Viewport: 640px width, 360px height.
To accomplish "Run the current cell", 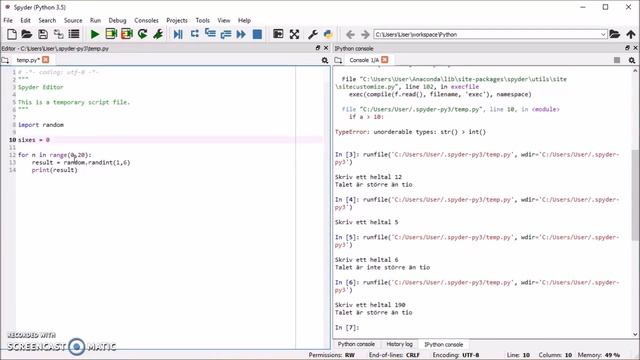I will point(111,34).
